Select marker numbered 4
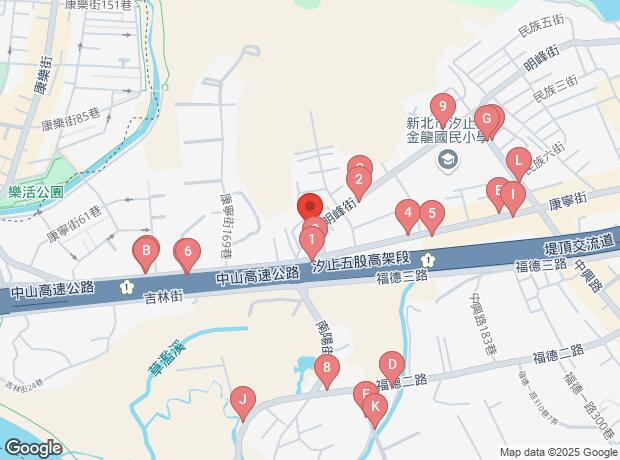The width and height of the screenshot is (620, 460). [x=408, y=218]
